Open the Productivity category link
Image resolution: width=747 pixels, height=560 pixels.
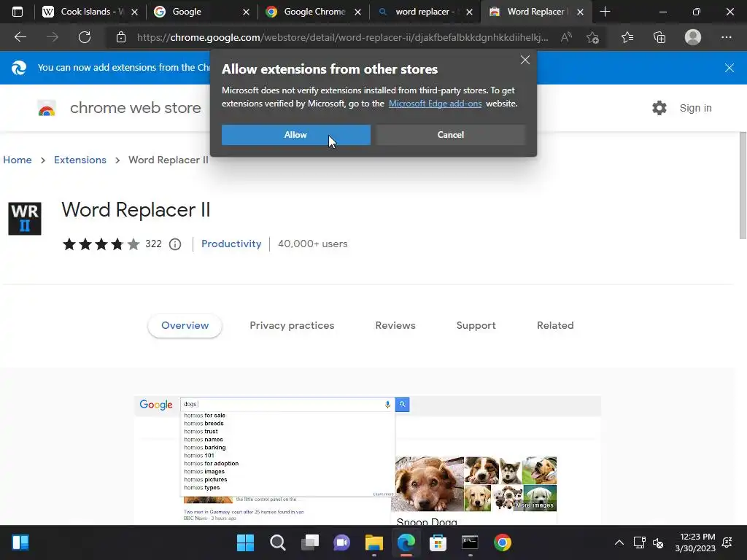(x=231, y=244)
